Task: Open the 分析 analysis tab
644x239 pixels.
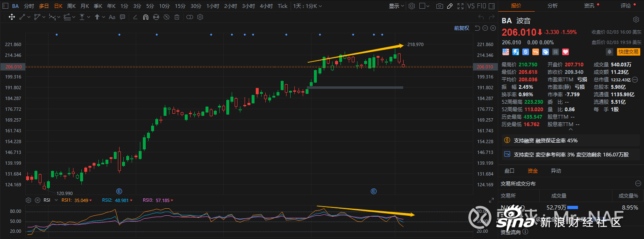Action: 553,6
